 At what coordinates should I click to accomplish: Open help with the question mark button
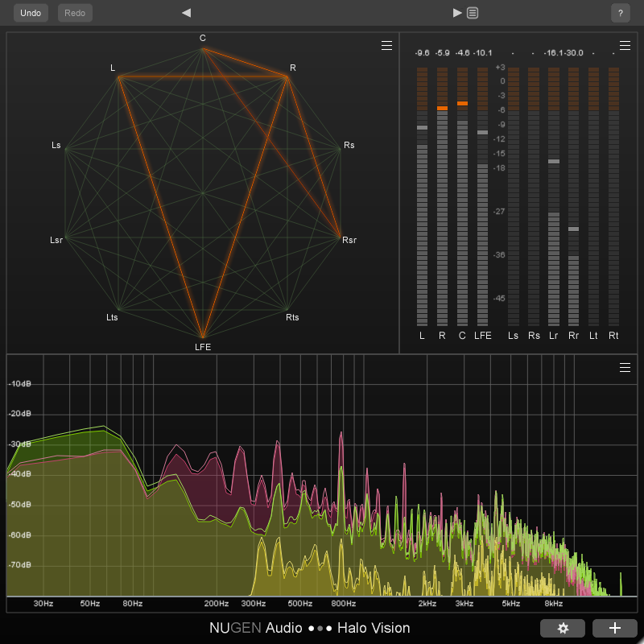[620, 13]
